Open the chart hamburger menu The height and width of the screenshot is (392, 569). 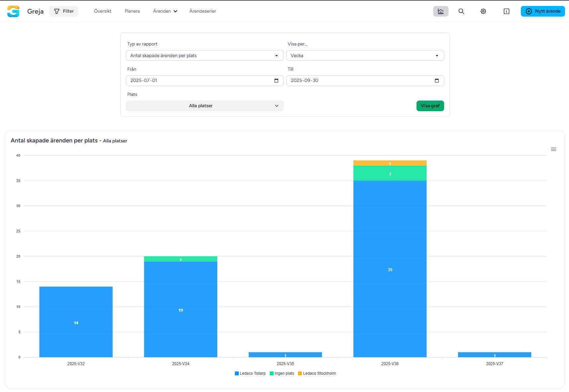tap(553, 149)
